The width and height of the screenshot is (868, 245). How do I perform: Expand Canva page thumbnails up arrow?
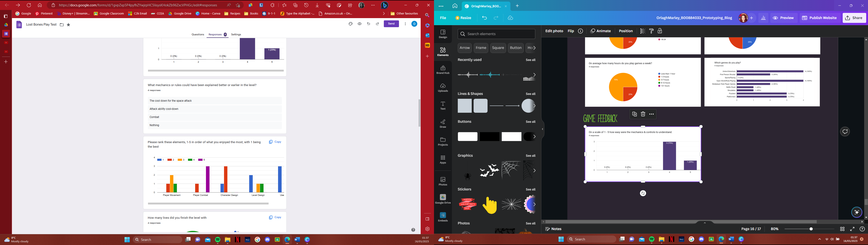tap(705, 223)
